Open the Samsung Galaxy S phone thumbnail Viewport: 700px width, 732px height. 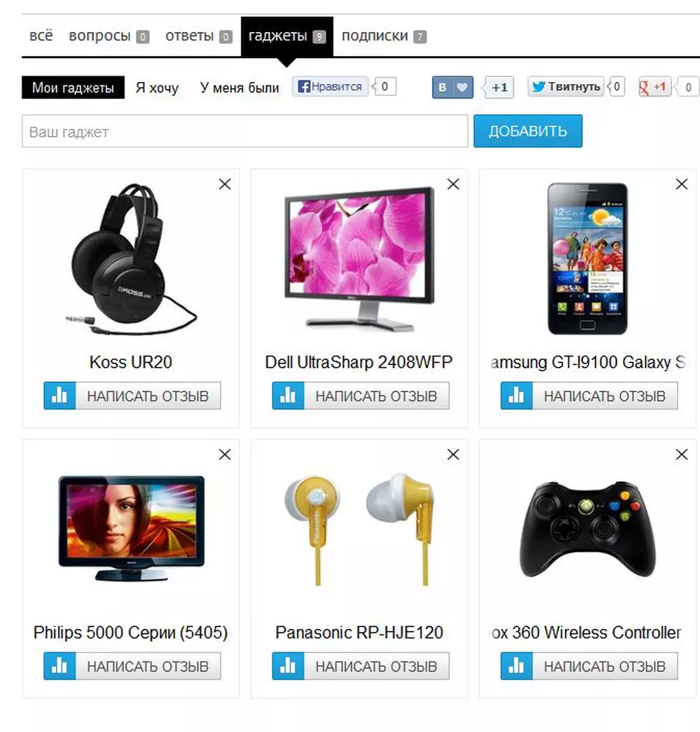coord(587,259)
